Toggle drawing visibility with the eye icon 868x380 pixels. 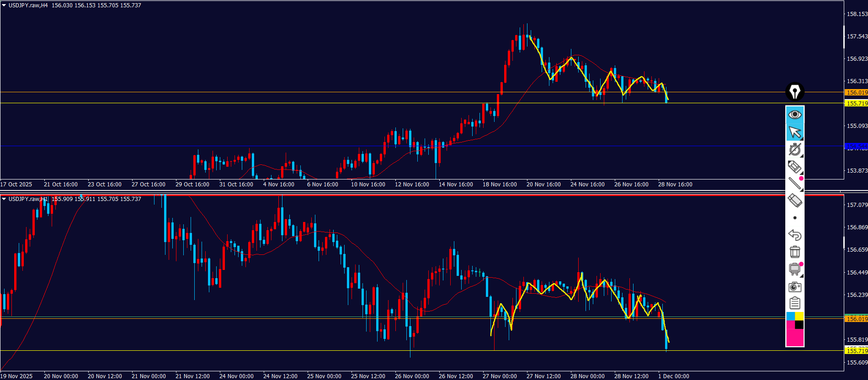point(795,114)
